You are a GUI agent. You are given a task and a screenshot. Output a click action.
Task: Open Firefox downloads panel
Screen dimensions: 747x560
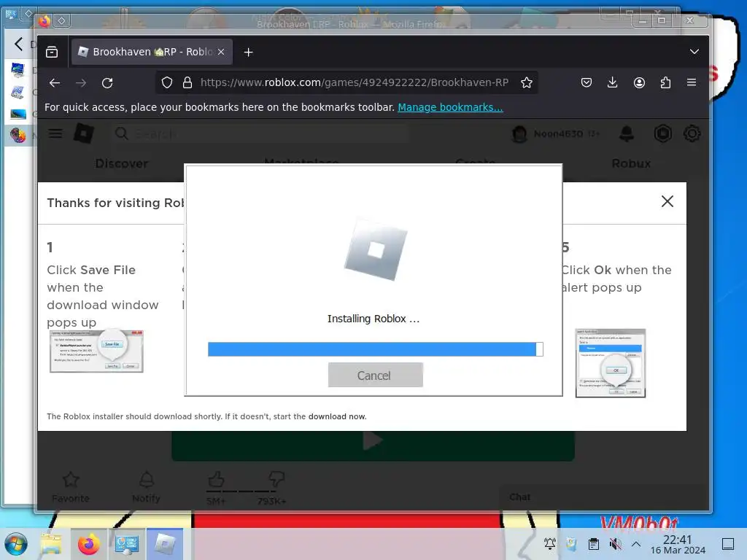[x=613, y=83]
